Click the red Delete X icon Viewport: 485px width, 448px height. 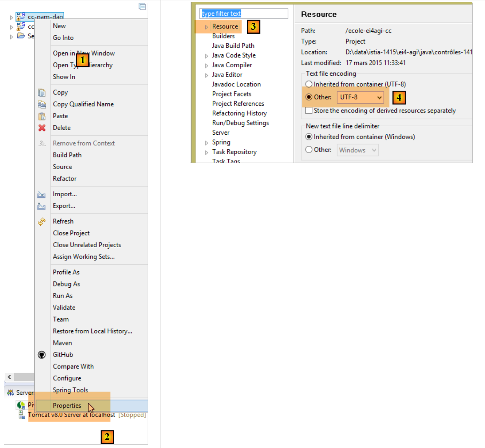(42, 128)
